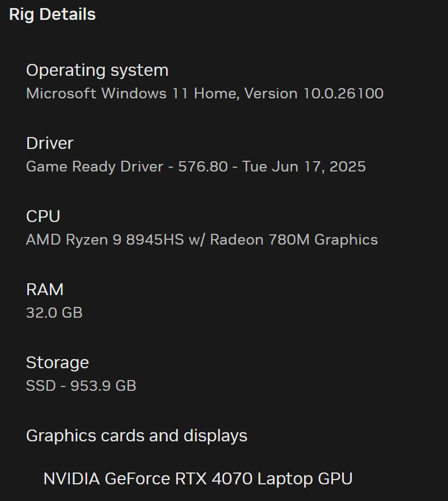Click the Version 10.0.26100 text

[x=314, y=94]
